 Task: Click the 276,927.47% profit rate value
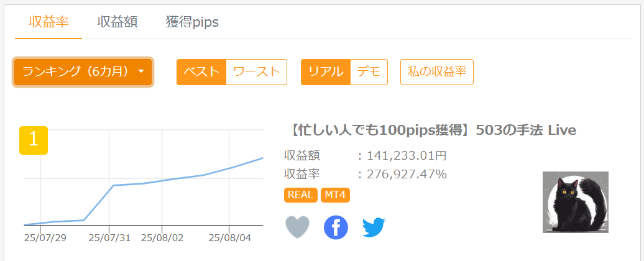tap(407, 174)
